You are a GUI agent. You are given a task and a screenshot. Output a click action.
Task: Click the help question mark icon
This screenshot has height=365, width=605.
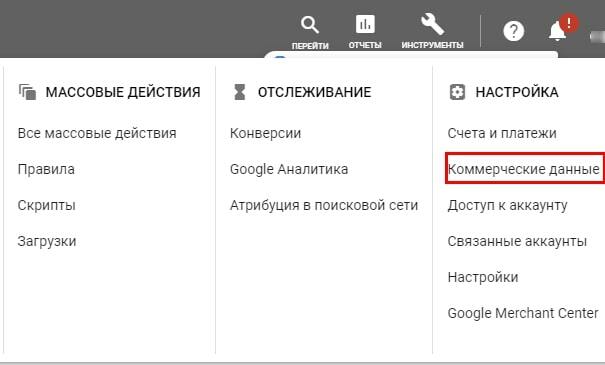pos(514,31)
